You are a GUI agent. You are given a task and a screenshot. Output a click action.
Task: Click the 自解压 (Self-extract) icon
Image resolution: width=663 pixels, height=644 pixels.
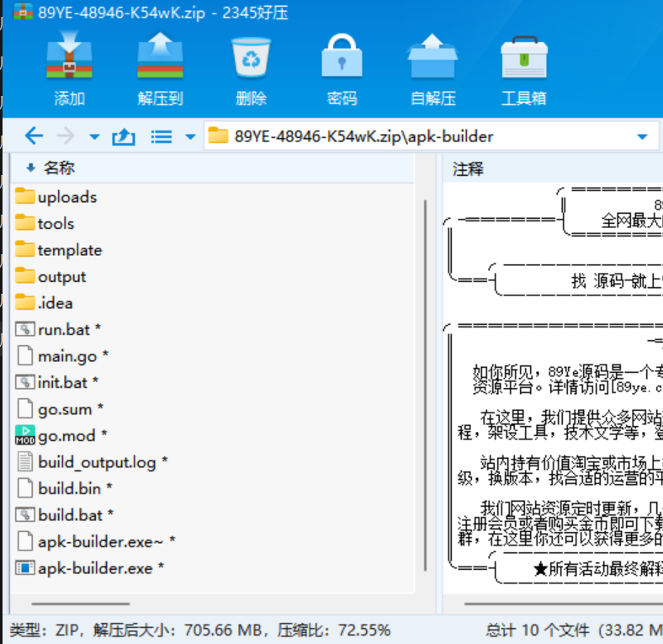click(x=432, y=59)
